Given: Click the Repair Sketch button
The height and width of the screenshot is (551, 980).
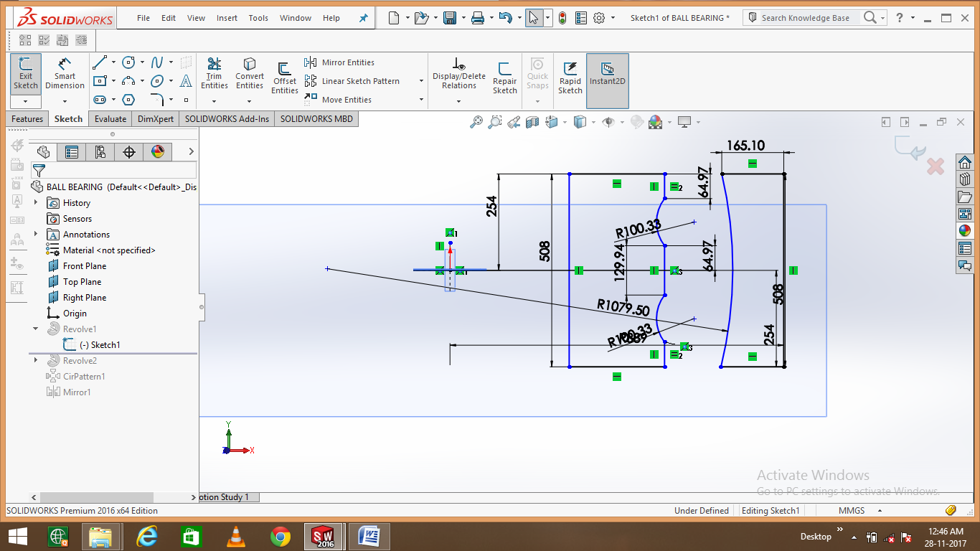Looking at the screenshot, I should (504, 75).
